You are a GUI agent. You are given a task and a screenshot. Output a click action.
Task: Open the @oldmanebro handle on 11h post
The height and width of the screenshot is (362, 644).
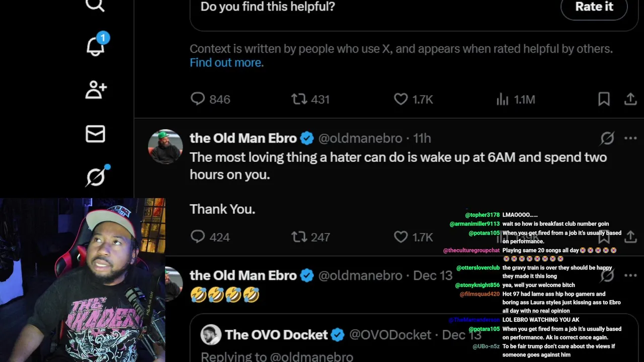[360, 138]
